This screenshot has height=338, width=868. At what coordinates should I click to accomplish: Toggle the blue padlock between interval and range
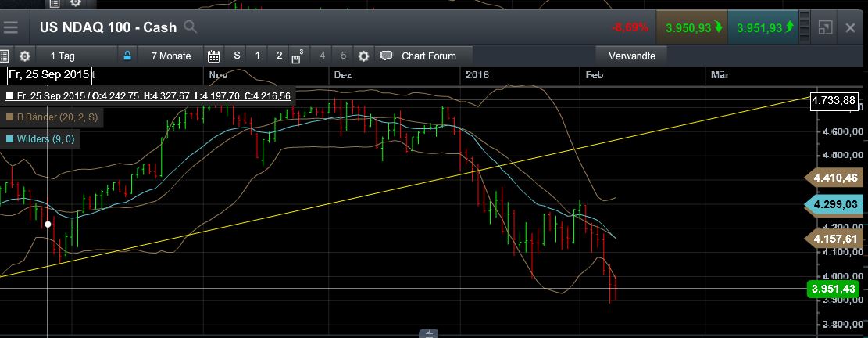click(127, 56)
